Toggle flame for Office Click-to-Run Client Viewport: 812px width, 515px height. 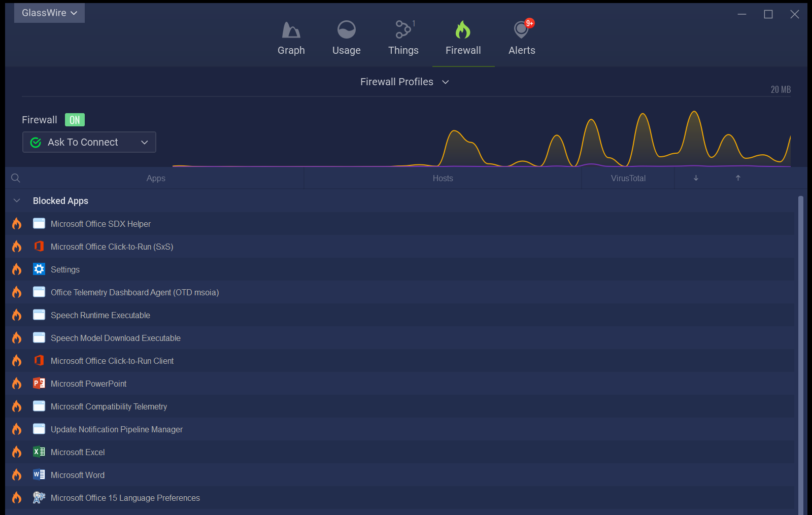(17, 360)
